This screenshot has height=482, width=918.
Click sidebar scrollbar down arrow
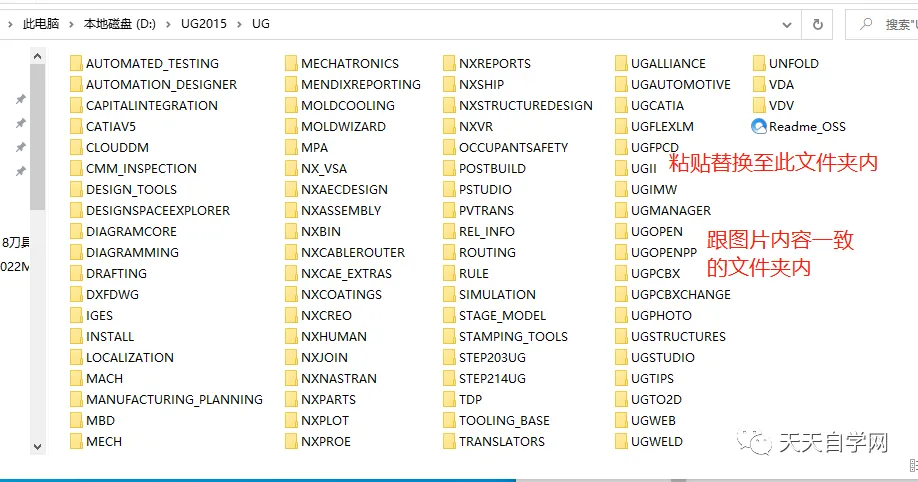pos(37,447)
